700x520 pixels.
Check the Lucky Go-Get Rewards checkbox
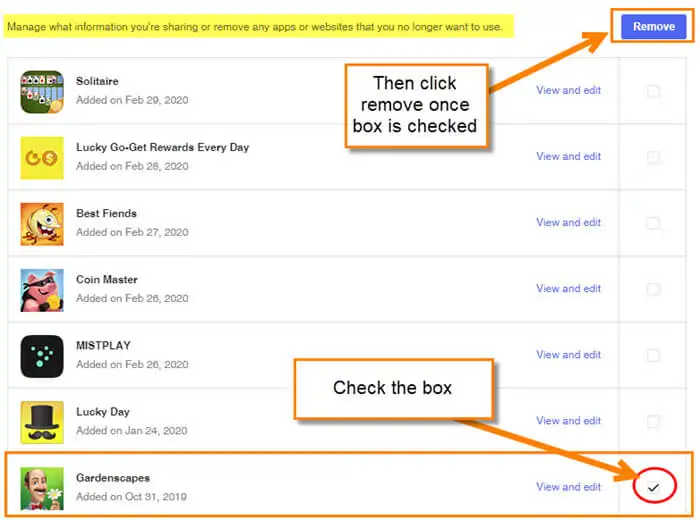point(653,157)
